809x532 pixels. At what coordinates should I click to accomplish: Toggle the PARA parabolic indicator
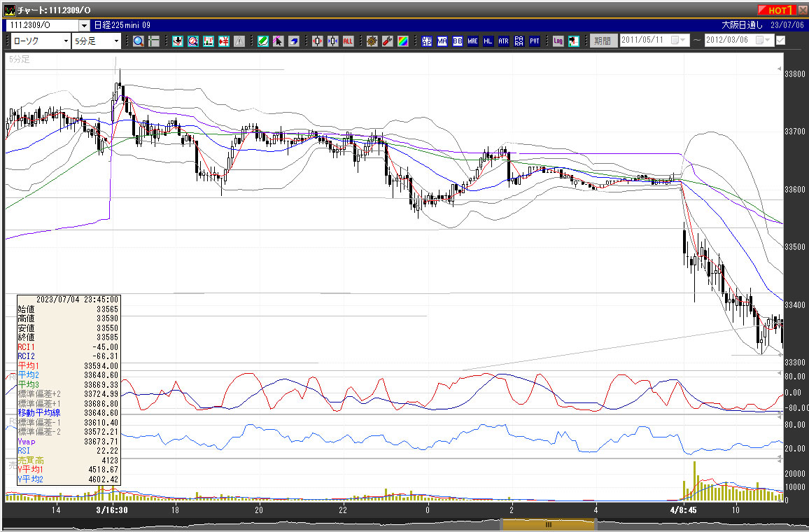(519, 41)
